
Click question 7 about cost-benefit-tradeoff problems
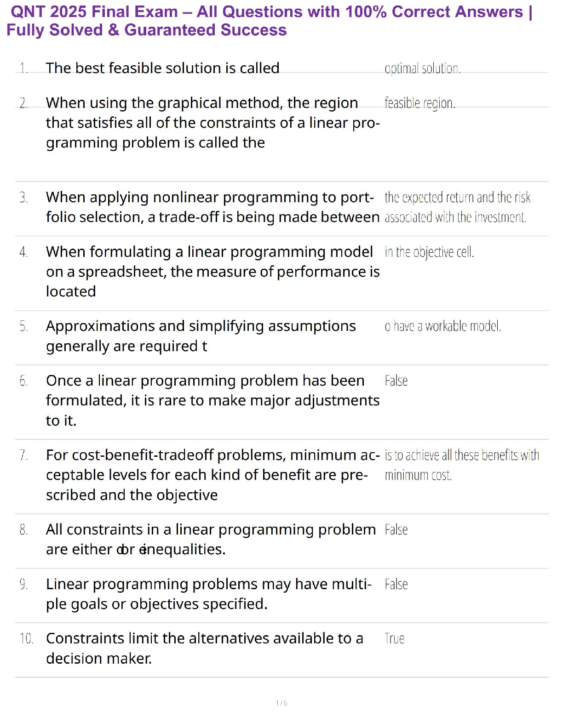(213, 475)
